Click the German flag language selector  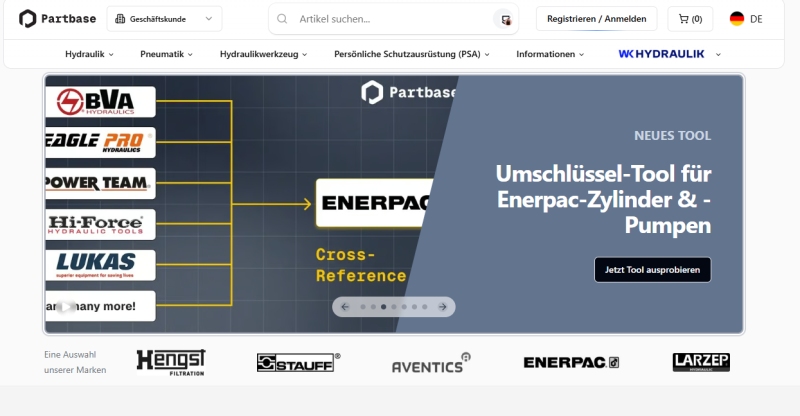(x=745, y=19)
